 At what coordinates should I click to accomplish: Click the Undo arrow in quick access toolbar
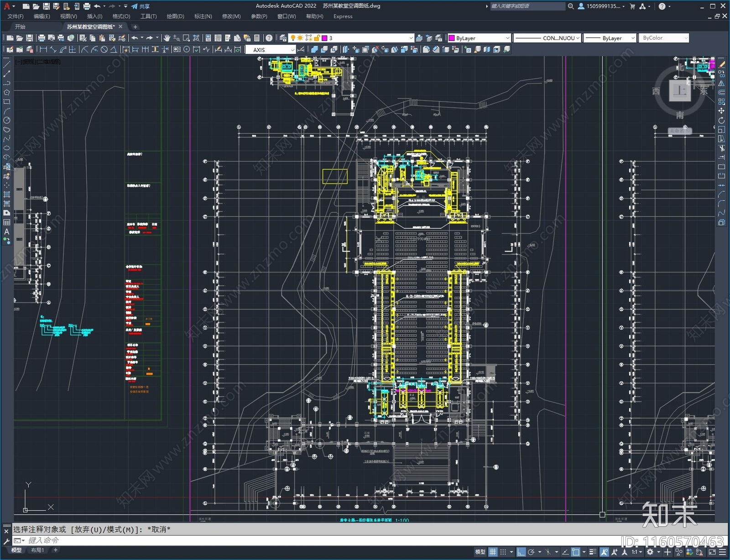tap(97, 6)
